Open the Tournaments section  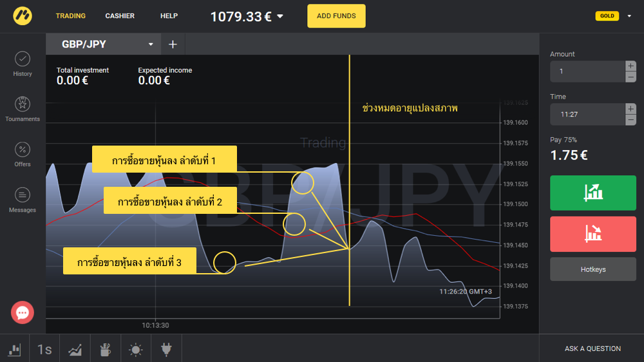22,108
